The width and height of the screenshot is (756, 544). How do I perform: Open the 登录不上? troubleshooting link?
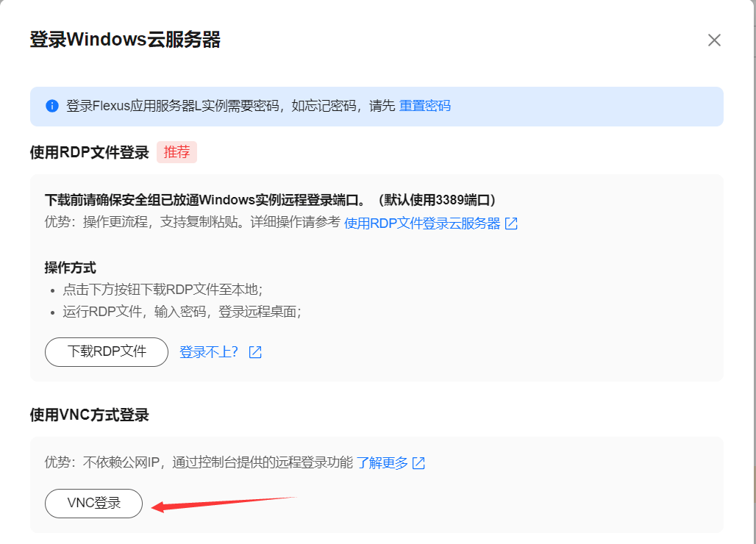pyautogui.click(x=209, y=351)
